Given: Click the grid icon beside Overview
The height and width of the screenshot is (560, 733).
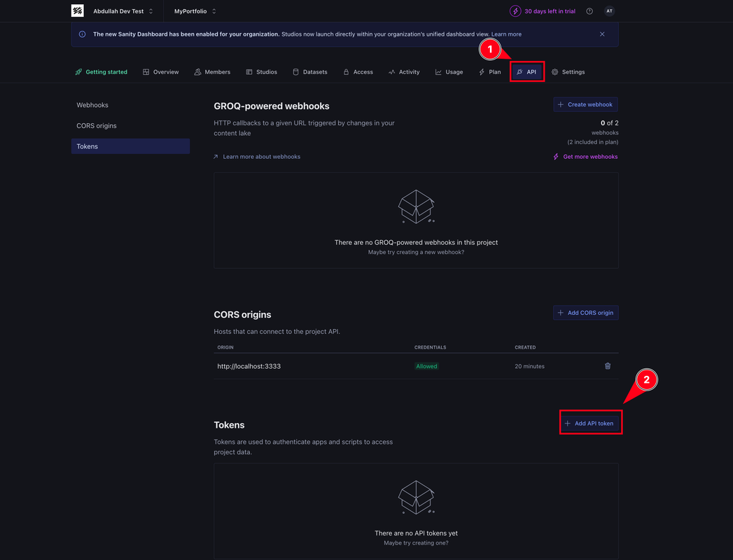Looking at the screenshot, I should (146, 72).
